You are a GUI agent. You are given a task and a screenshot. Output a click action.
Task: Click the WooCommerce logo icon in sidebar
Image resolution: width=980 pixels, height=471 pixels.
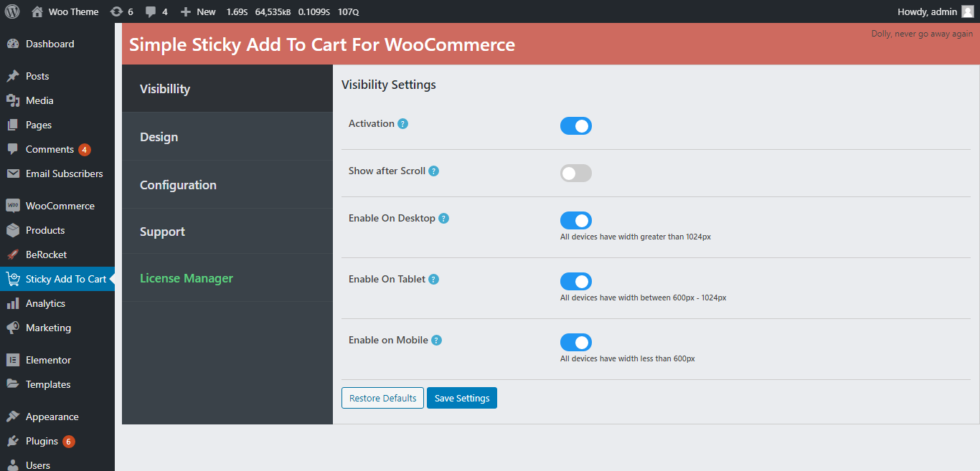coord(13,206)
